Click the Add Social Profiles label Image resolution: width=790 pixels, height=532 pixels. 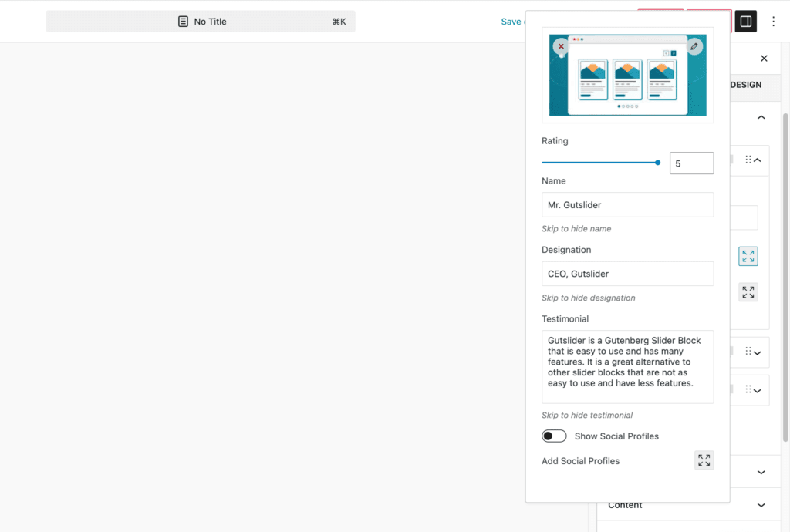580,461
